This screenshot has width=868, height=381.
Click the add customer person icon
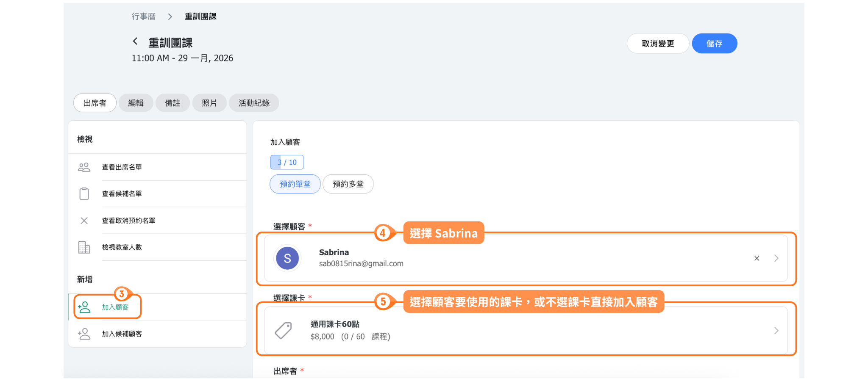(x=84, y=307)
